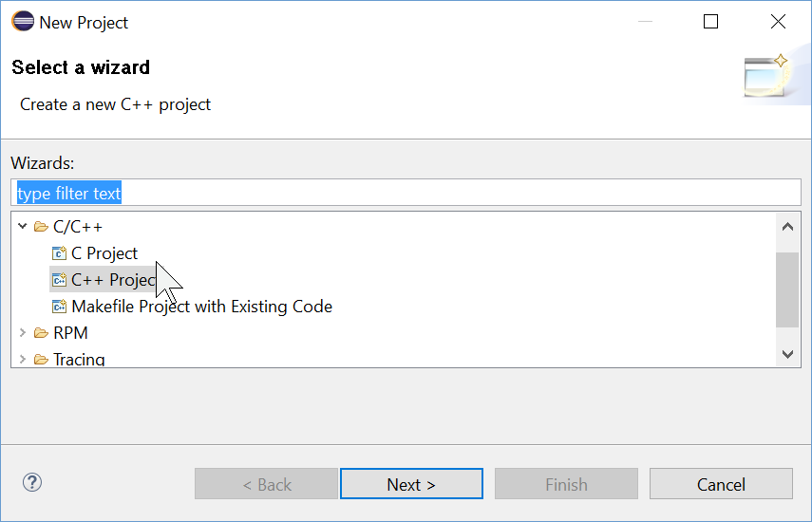Select Makefile Project with Existing Code
Image resolution: width=812 pixels, height=522 pixels.
(202, 307)
